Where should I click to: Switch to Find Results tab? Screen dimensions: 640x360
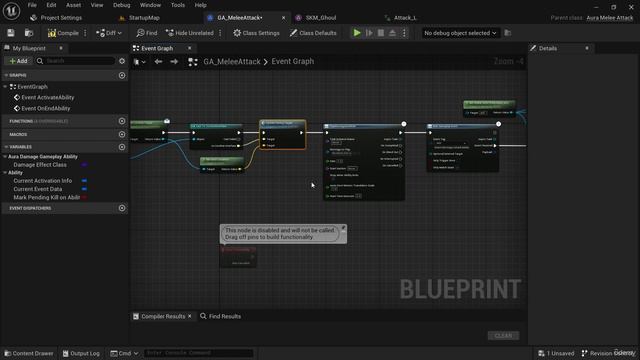pyautogui.click(x=220, y=316)
